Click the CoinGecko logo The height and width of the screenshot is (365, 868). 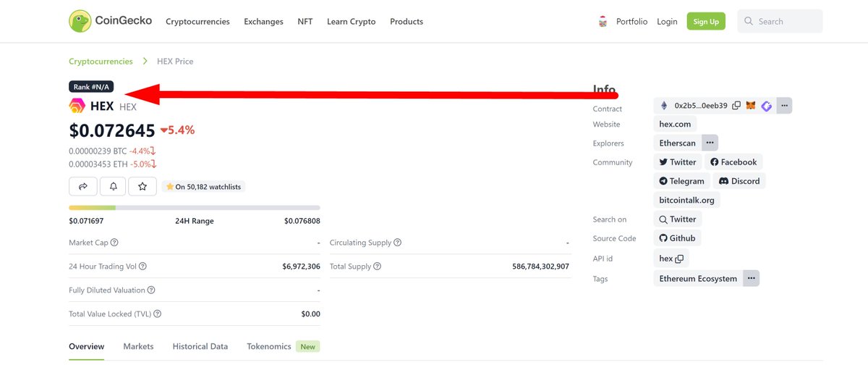pyautogui.click(x=110, y=21)
